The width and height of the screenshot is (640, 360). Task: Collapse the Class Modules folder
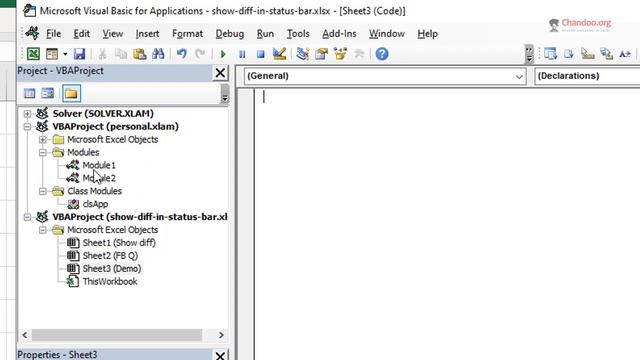point(42,191)
